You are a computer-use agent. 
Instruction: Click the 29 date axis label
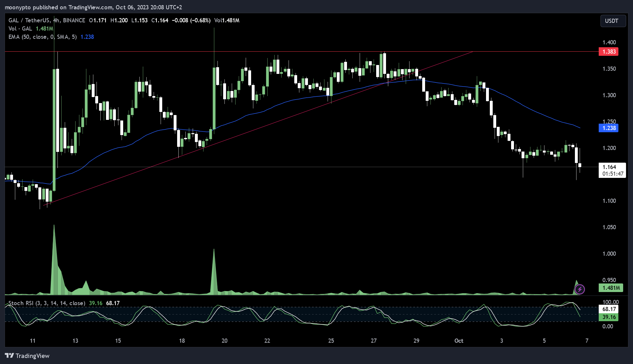pos(416,341)
